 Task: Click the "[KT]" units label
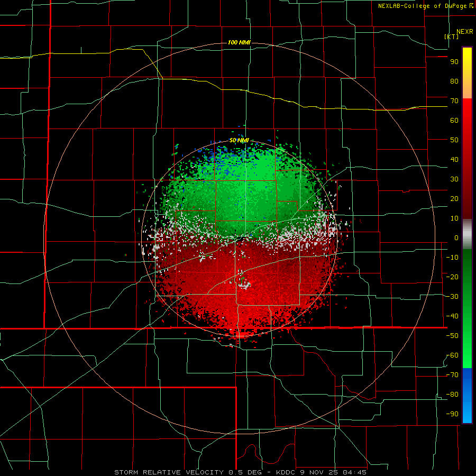pyautogui.click(x=452, y=36)
